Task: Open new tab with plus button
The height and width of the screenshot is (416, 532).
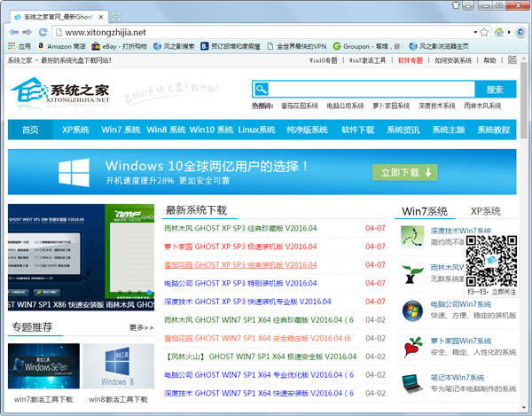Action: 115,16
